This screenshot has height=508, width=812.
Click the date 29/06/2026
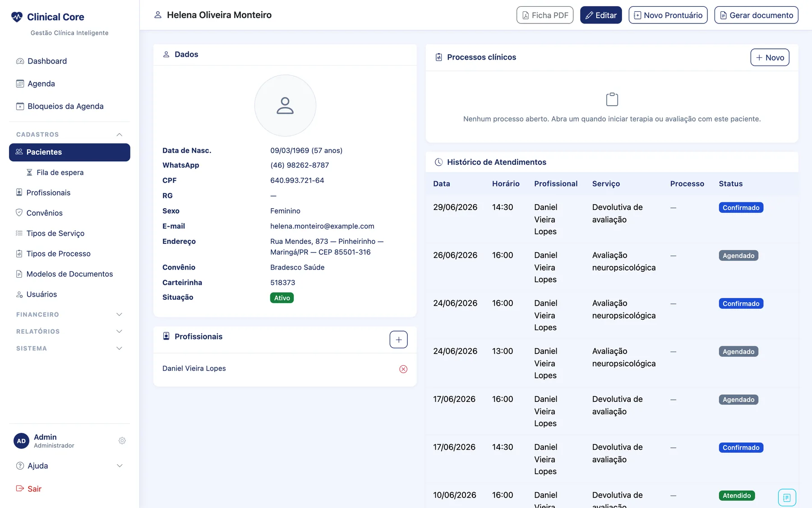point(455,207)
